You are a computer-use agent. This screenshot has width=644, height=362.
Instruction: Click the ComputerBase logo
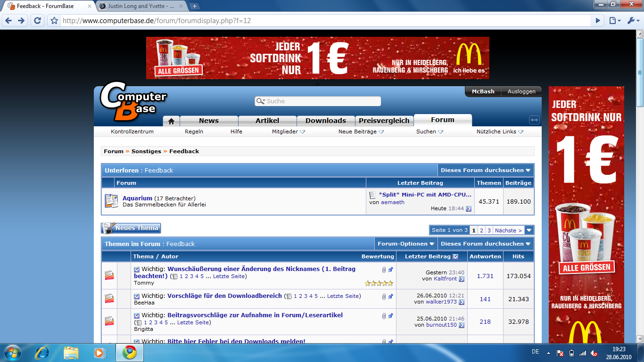[x=133, y=102]
